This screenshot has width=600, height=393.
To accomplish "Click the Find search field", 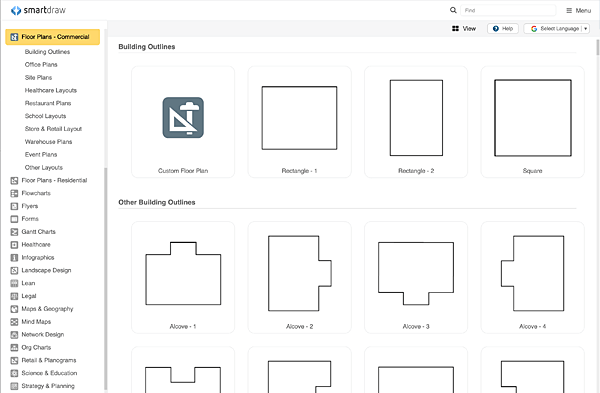I will pos(508,10).
